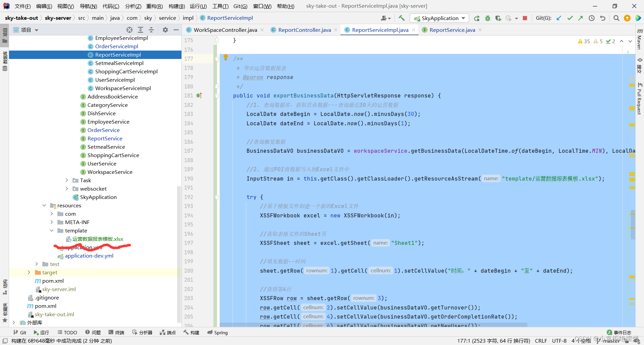Toggle tool window quick access in status bar corner
The width and height of the screenshot is (644, 345).
[5, 341]
